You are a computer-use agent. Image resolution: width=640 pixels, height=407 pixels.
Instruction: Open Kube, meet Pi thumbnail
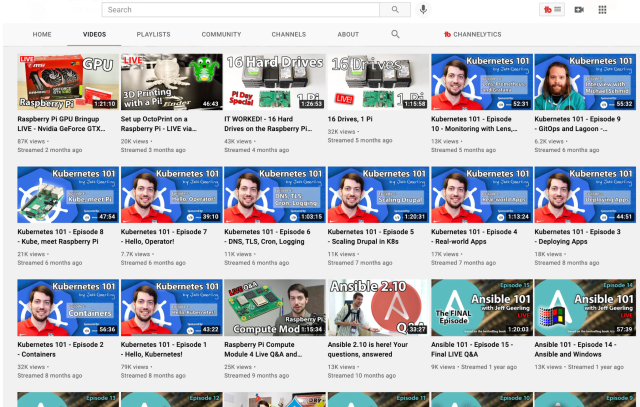click(68, 194)
